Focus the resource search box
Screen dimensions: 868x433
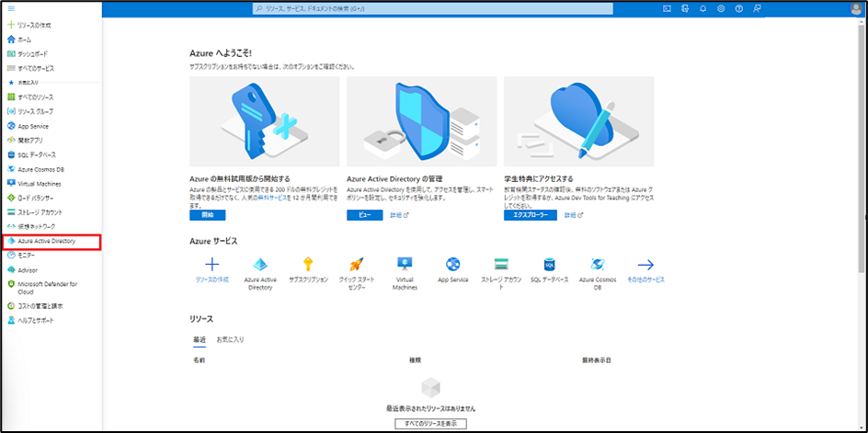coord(433,9)
